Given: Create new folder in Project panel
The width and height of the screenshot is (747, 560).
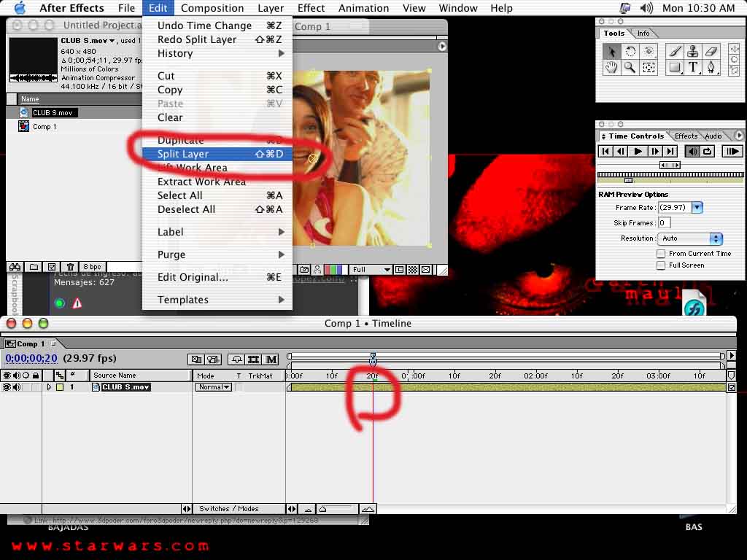Looking at the screenshot, I should (x=34, y=267).
